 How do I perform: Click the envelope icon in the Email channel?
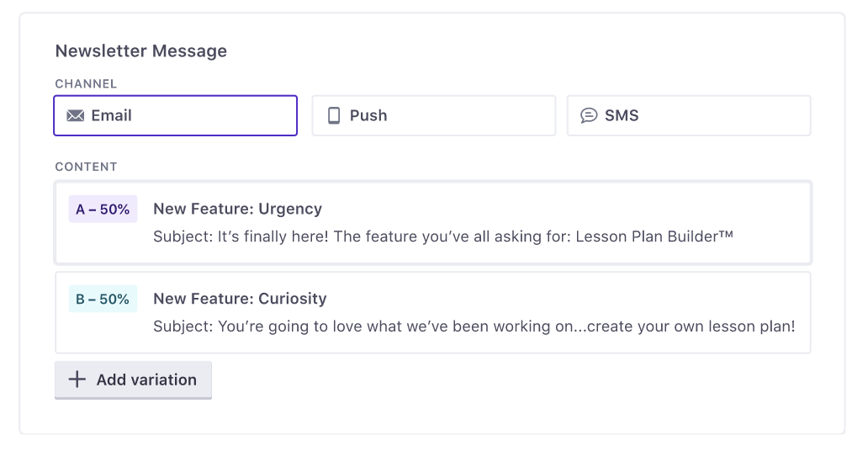coord(76,116)
